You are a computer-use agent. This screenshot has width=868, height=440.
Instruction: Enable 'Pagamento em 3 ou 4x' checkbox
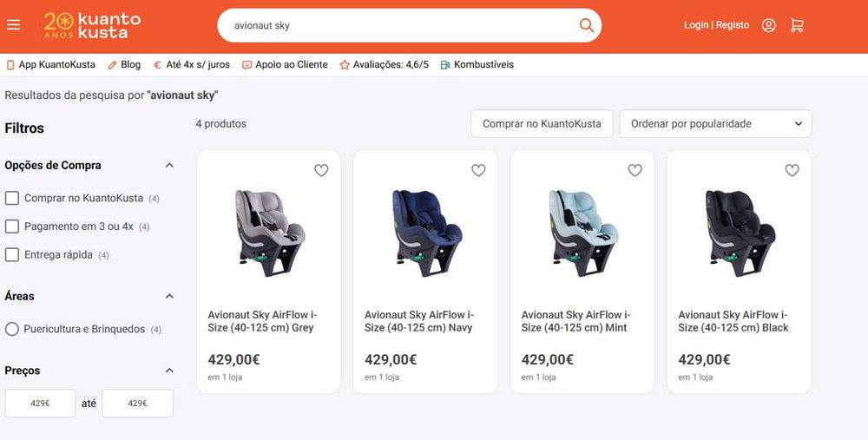pyautogui.click(x=12, y=227)
